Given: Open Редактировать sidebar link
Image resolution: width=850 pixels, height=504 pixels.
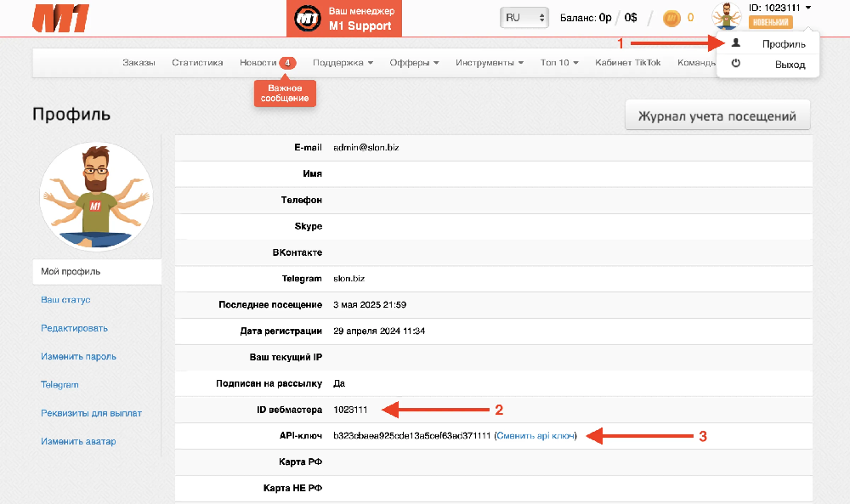Looking at the screenshot, I should pos(74,328).
